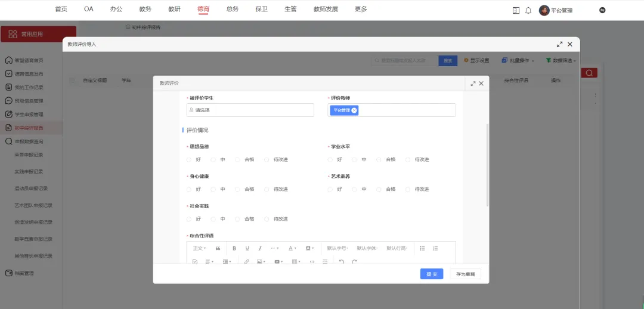Screen dimensions: 644x309
Task: Insert unordered bullet list in editor
Action: [422, 248]
